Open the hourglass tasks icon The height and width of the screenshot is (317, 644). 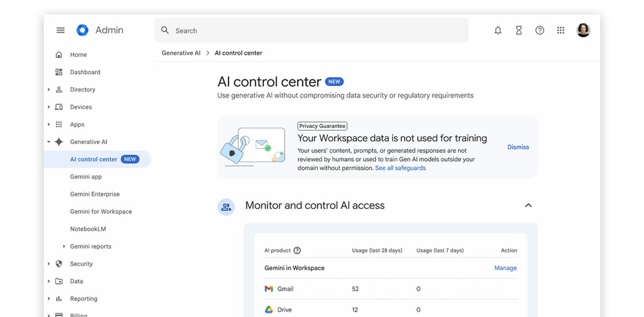coord(519,30)
